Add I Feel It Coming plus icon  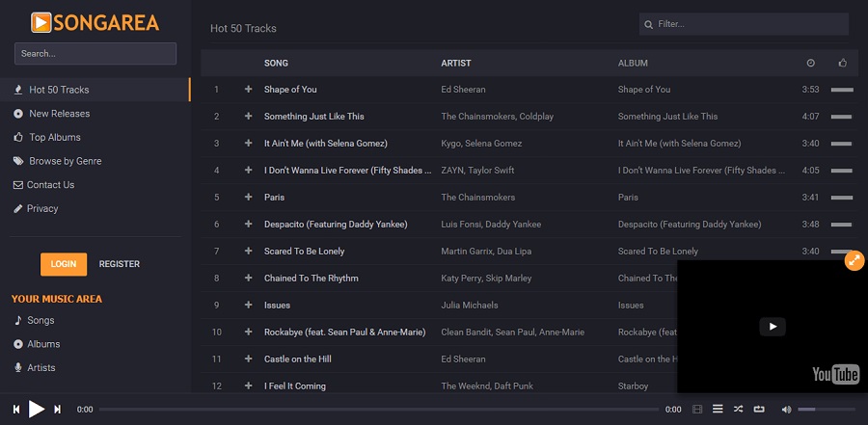pos(248,385)
